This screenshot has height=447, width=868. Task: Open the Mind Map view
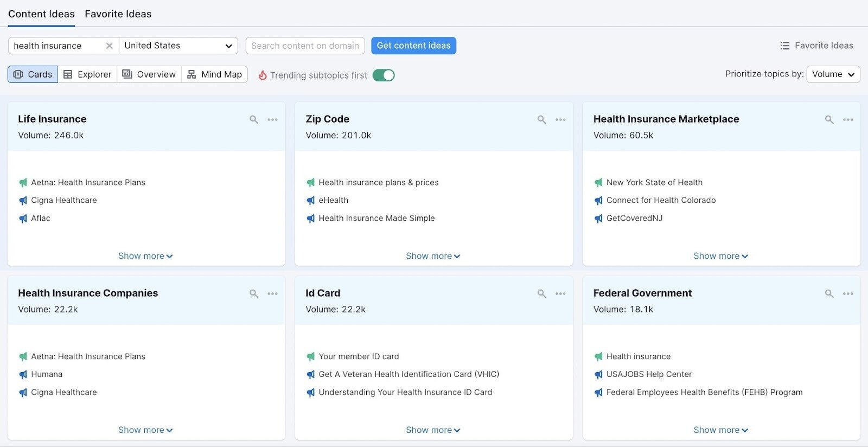tap(214, 74)
